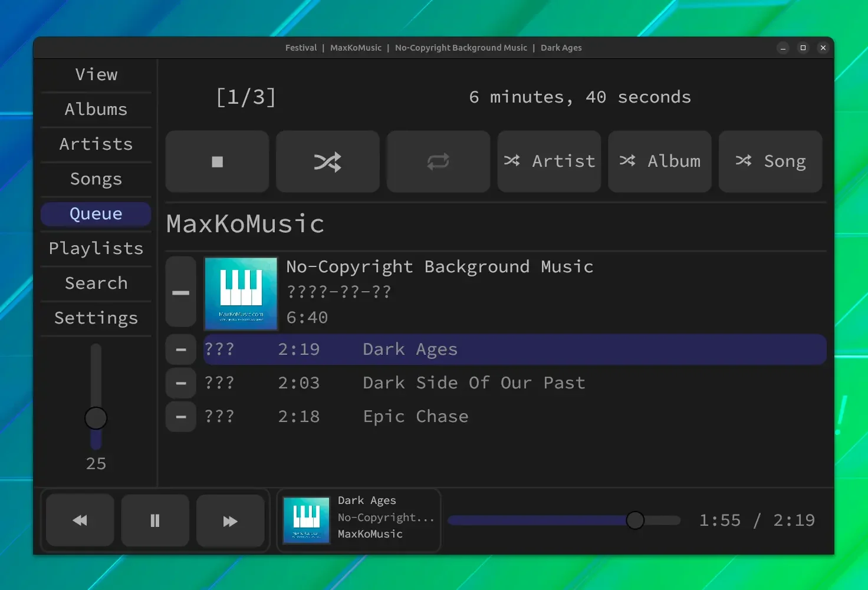Click the 2:03 duration in the track list
This screenshot has width=868, height=590.
(299, 383)
